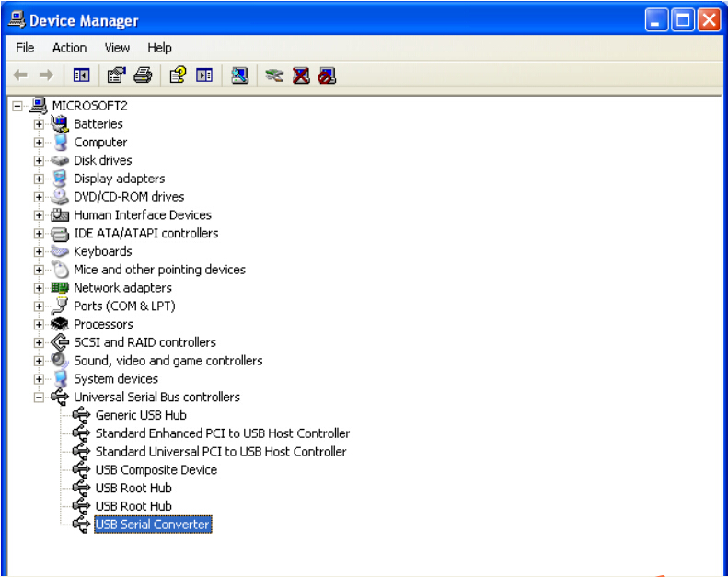Click the MICROSOFT2 computer icon
This screenshot has width=728, height=577.
point(38,106)
